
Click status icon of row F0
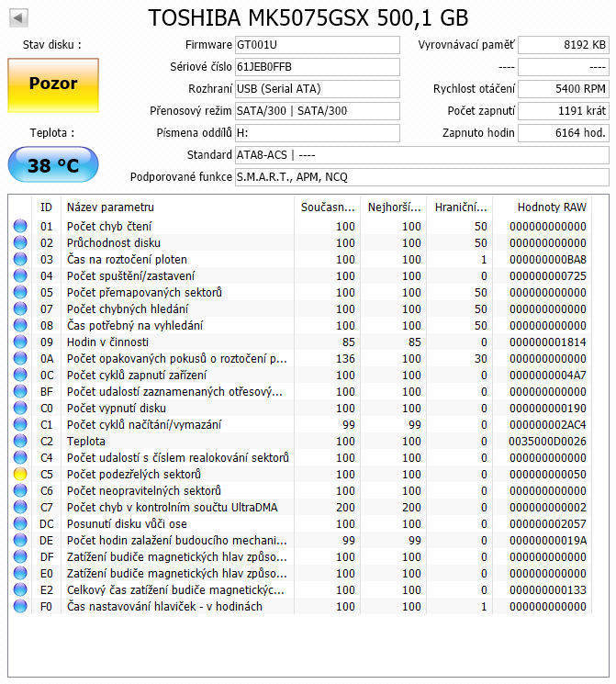click(20, 606)
